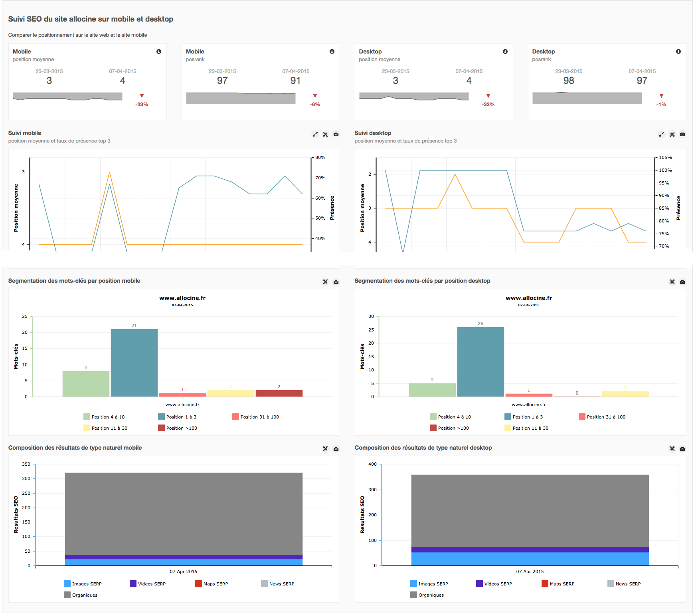Open Suivi mobile chart in fullscreen

(326, 134)
